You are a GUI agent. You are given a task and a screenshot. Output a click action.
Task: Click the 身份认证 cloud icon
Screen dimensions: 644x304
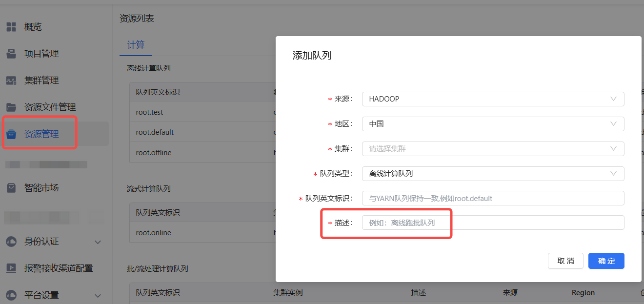[11, 242]
